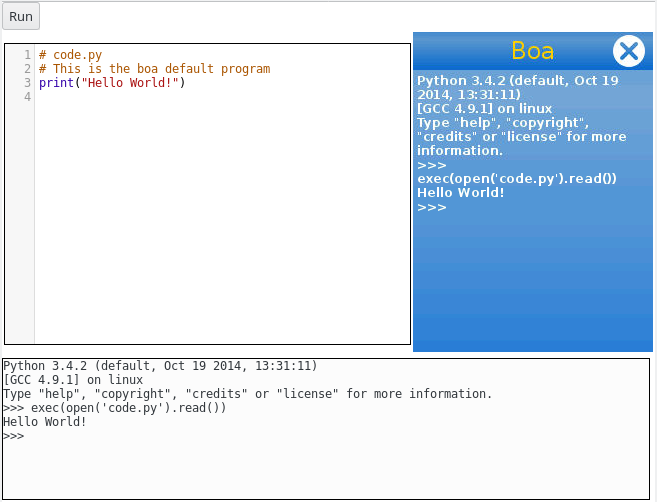Click line number 4 in editor gutter
The image size is (657, 502).
27,97
